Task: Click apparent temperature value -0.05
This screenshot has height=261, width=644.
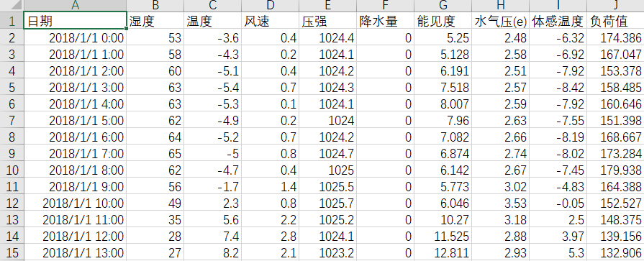Action: click(558, 203)
